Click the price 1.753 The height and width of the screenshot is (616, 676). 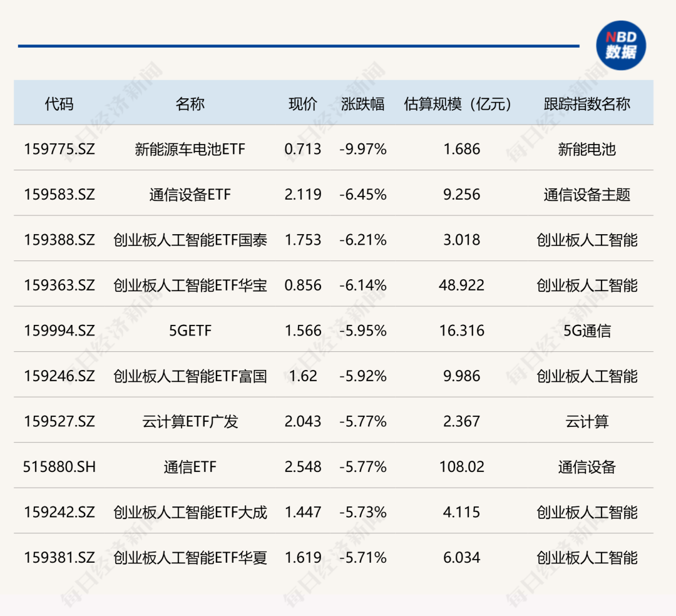[x=303, y=240]
